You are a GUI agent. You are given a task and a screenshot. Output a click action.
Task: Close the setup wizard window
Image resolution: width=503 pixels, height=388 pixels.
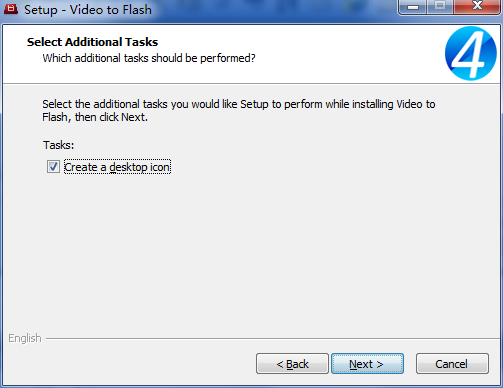[x=477, y=7]
